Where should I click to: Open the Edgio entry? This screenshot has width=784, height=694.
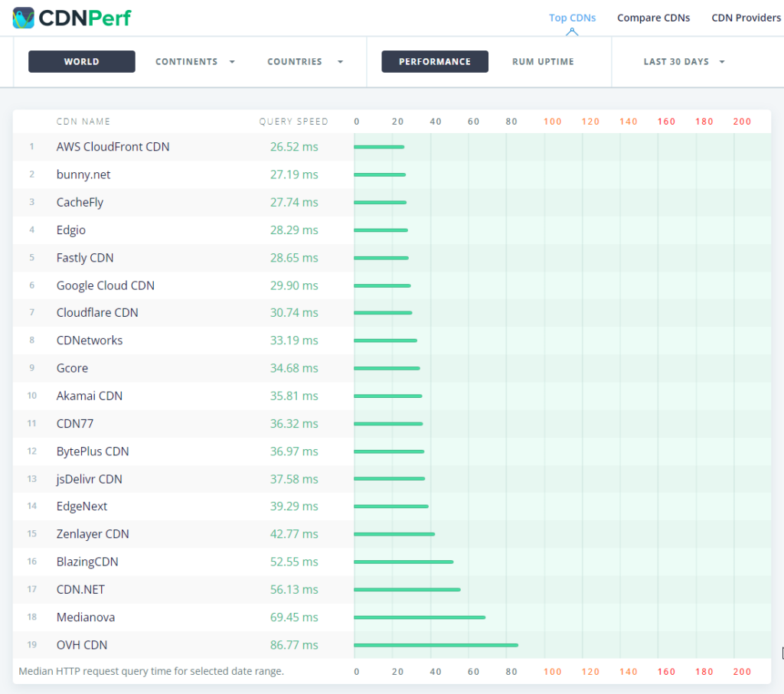[70, 230]
